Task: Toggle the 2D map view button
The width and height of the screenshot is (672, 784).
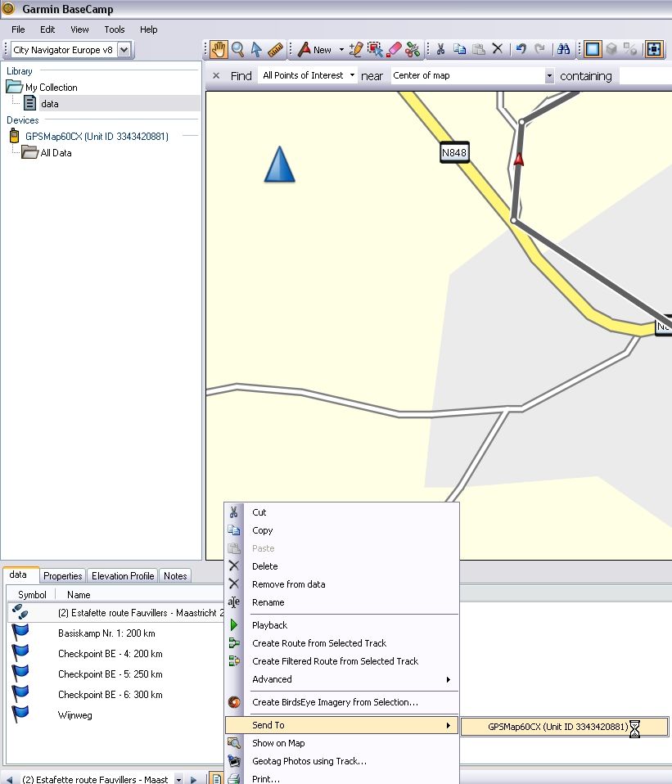Action: click(593, 49)
